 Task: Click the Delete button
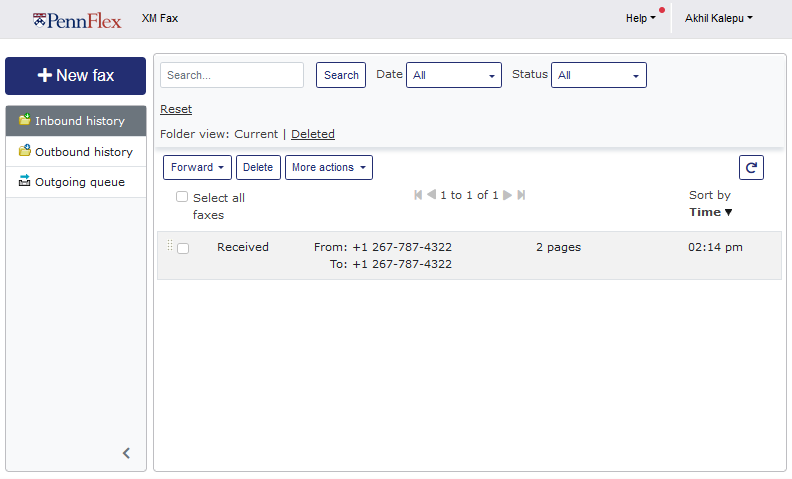click(x=258, y=167)
